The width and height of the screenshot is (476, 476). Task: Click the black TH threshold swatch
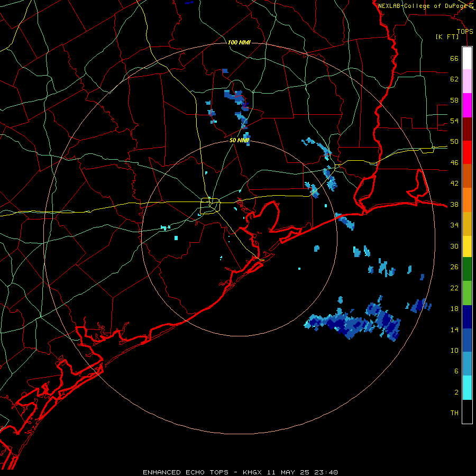(x=467, y=411)
